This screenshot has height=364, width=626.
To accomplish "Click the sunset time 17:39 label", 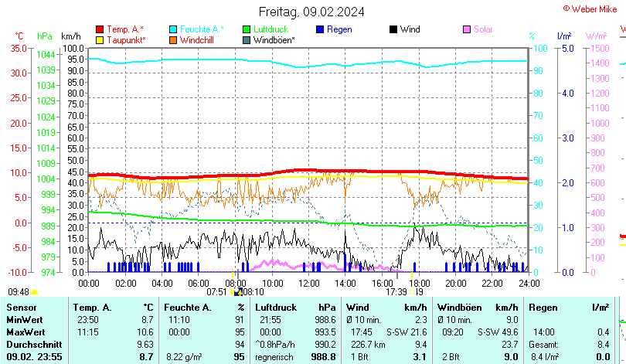I will click(x=396, y=292).
